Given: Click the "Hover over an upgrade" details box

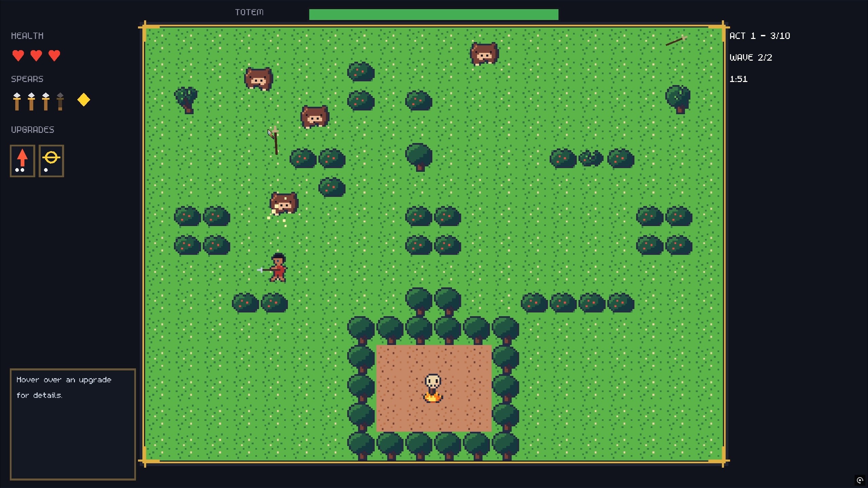Looking at the screenshot, I should pyautogui.click(x=73, y=424).
